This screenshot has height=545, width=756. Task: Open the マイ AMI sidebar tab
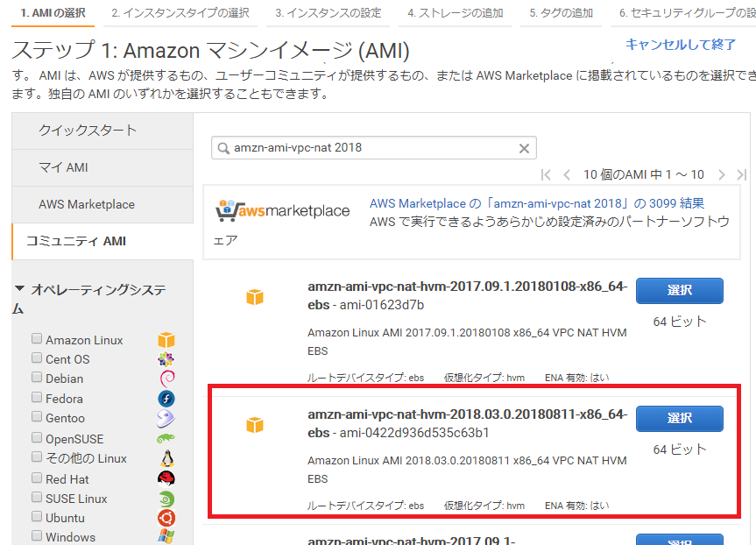click(102, 168)
